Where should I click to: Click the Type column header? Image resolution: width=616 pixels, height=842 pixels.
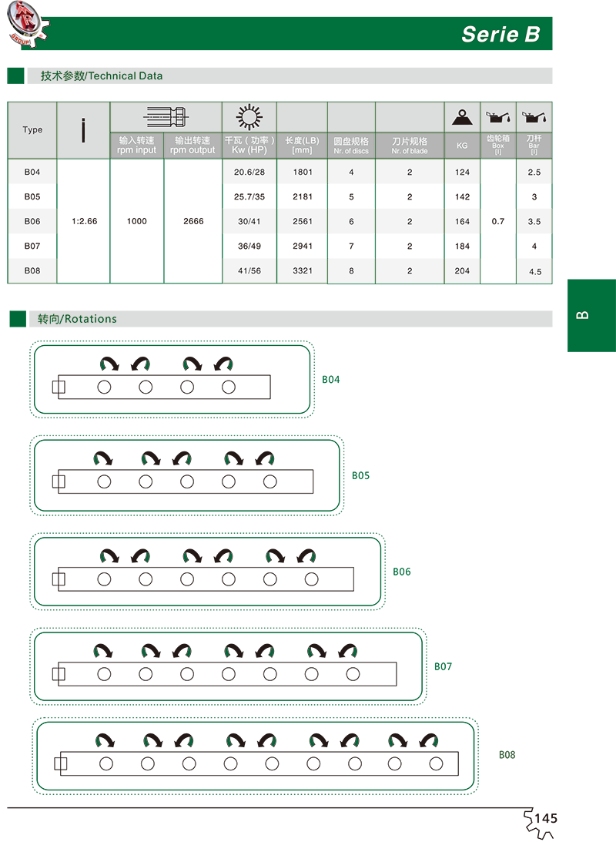point(32,130)
